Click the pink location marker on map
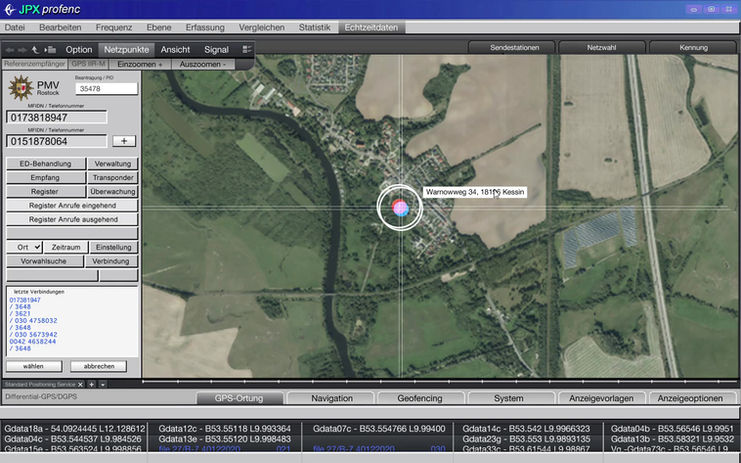This screenshot has width=741, height=463. pos(400,207)
